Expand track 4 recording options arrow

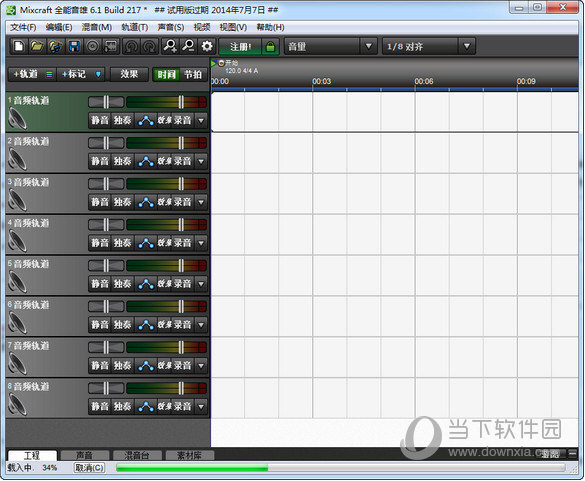pyautogui.click(x=201, y=243)
